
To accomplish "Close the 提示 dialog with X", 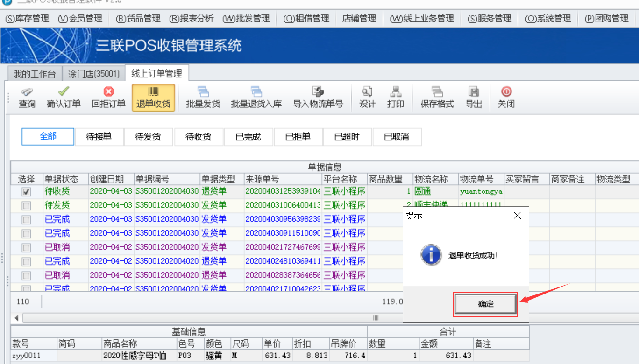I will click(517, 216).
